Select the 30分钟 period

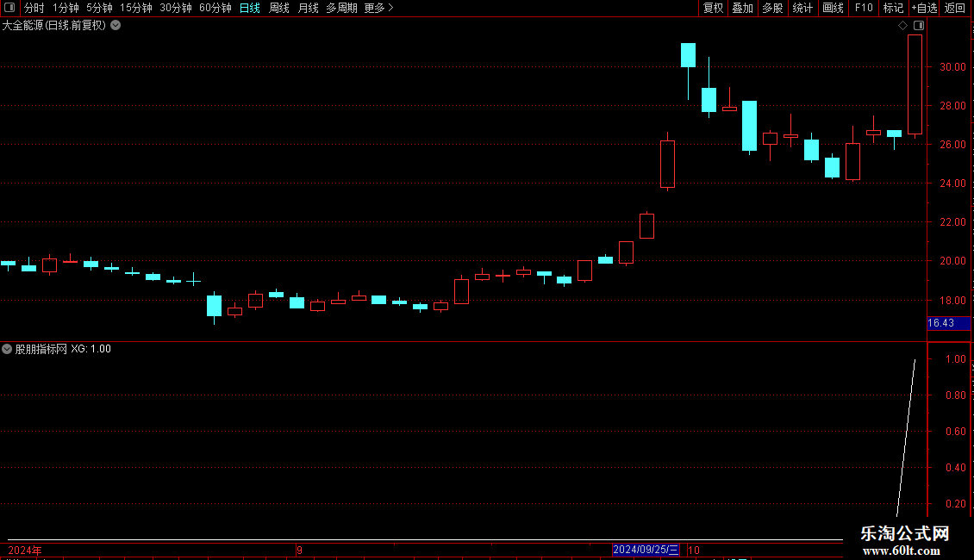click(x=175, y=8)
